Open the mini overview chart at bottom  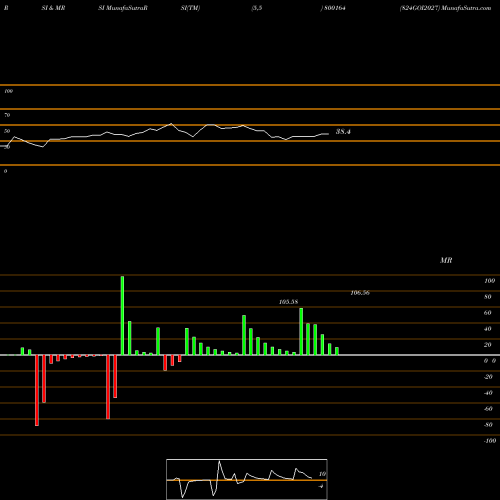pyautogui.click(x=247, y=479)
